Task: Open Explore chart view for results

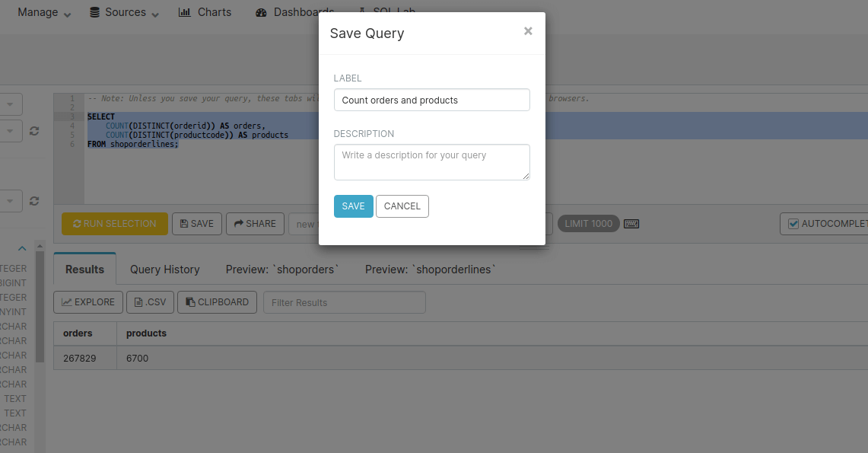Action: pos(88,302)
